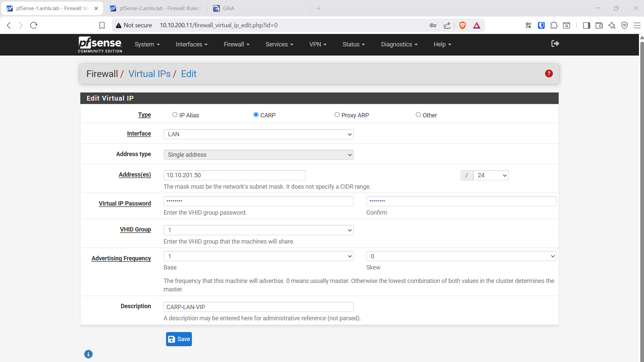Click the Type field label
The image size is (644, 362).
point(144,115)
